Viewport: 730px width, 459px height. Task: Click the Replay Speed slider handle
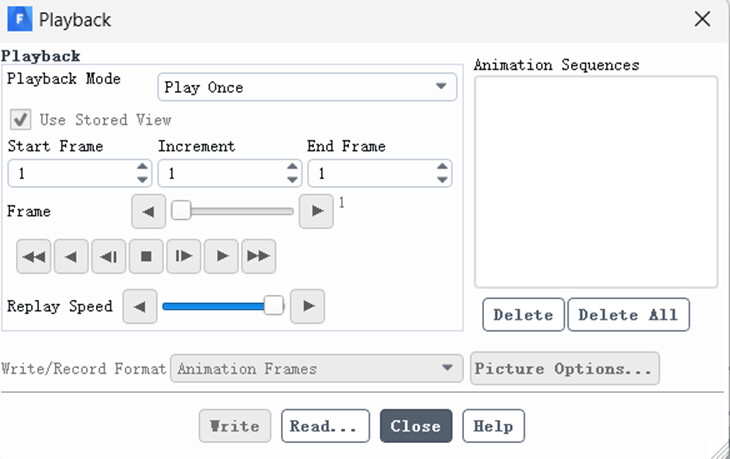click(x=274, y=307)
